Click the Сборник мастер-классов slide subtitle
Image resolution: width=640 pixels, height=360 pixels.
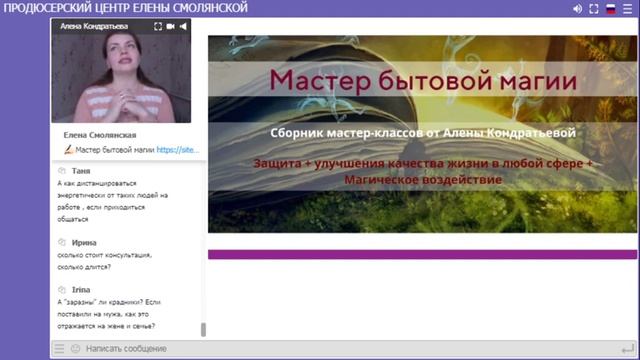pos(423,133)
